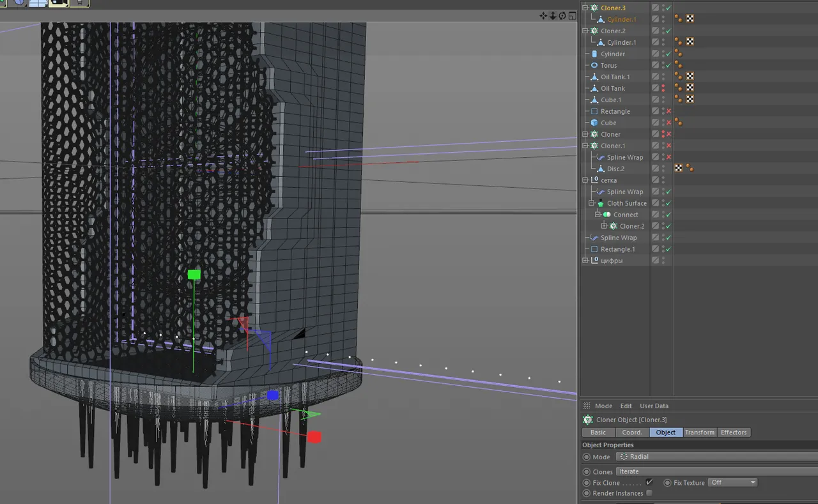Click the Attribute Manager grip handle icon
The image size is (818, 504).
point(587,406)
